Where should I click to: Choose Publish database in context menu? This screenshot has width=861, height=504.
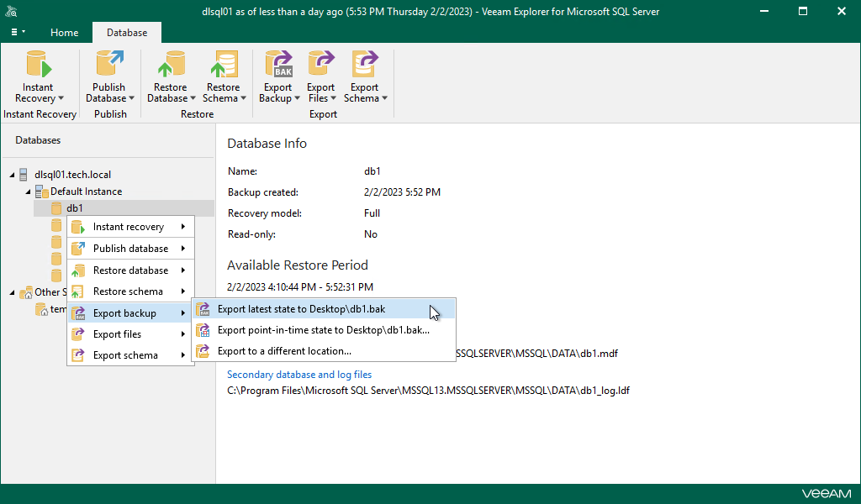[x=130, y=249]
